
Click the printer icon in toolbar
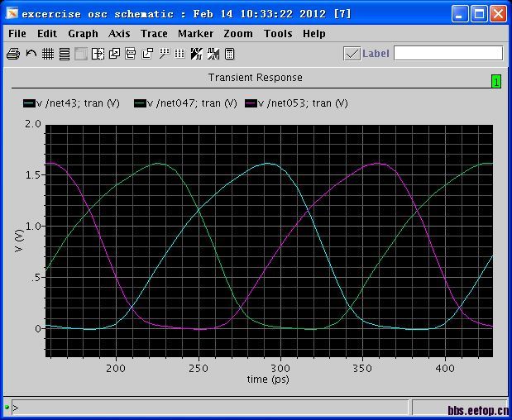click(13, 54)
